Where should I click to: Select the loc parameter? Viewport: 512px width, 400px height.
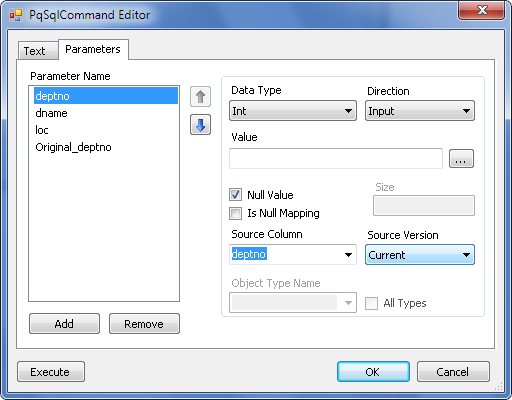(x=106, y=130)
